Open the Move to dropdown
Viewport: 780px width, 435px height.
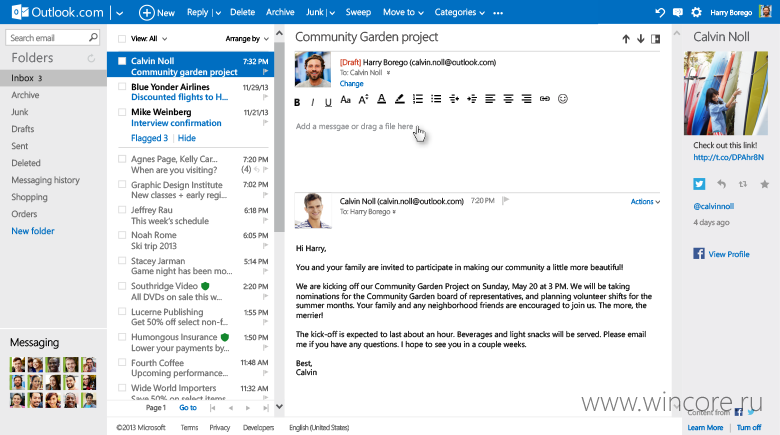click(x=403, y=12)
